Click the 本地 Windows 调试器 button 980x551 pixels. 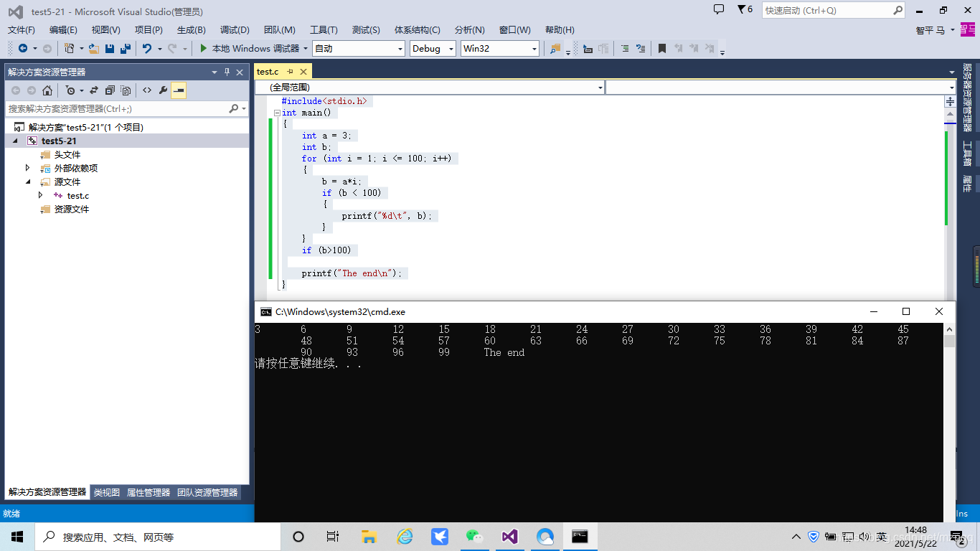pos(254,48)
